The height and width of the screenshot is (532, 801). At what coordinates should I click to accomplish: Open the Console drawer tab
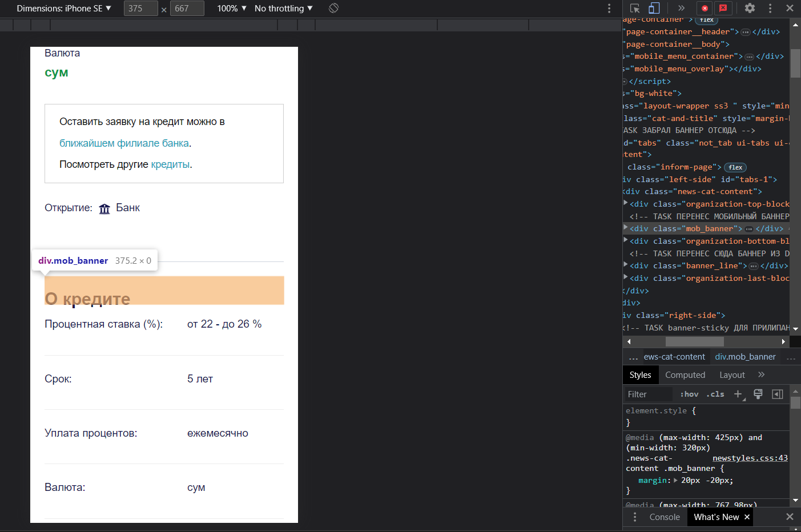tap(665, 517)
